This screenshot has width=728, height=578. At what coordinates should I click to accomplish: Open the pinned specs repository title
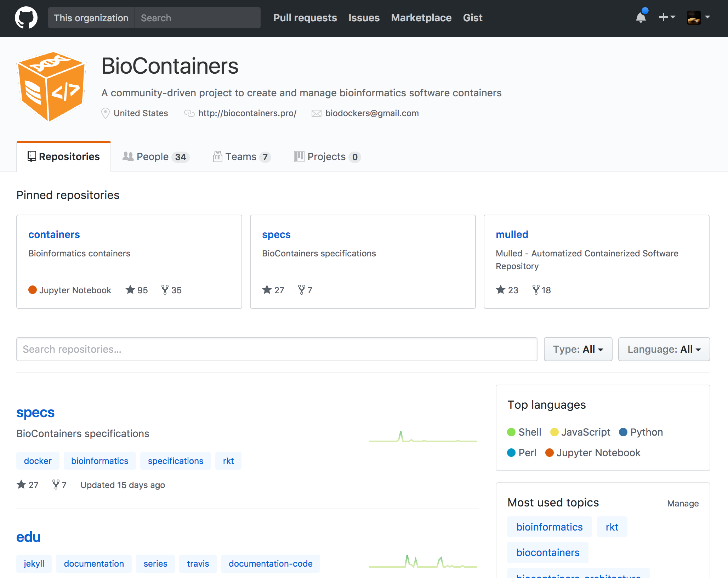click(276, 234)
